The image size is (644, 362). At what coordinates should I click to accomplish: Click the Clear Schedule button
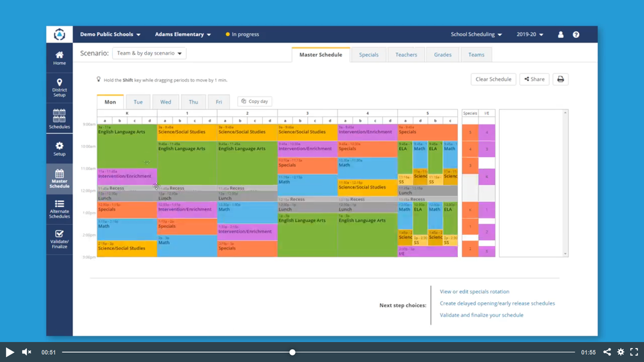pos(493,79)
